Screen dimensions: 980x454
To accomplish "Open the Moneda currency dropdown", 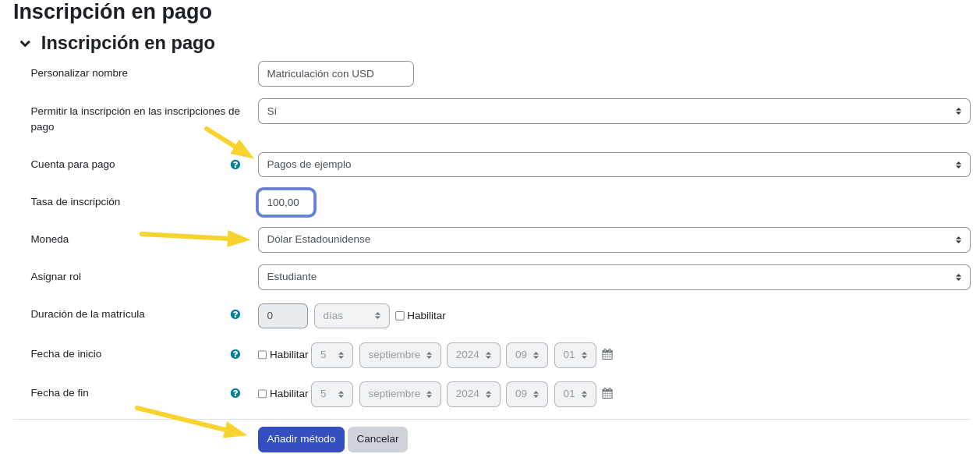I will pos(613,239).
